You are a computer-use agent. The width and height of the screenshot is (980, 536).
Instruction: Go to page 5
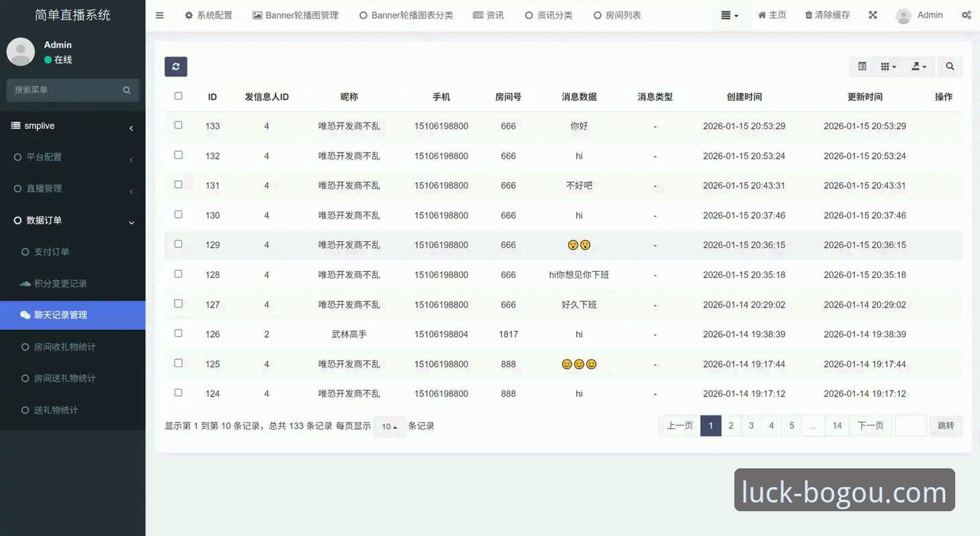[791, 425]
